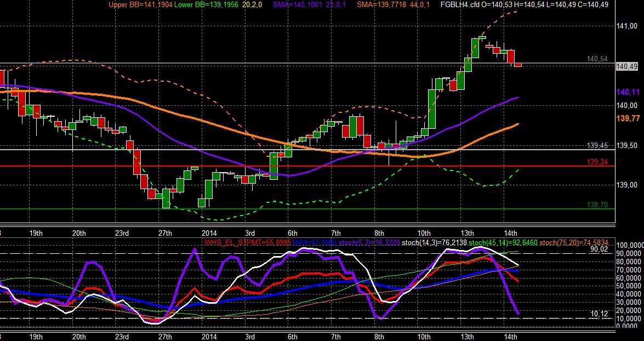The height and width of the screenshot is (341, 644).
Task: Click the 139,50 price axis label
Action: [627, 145]
